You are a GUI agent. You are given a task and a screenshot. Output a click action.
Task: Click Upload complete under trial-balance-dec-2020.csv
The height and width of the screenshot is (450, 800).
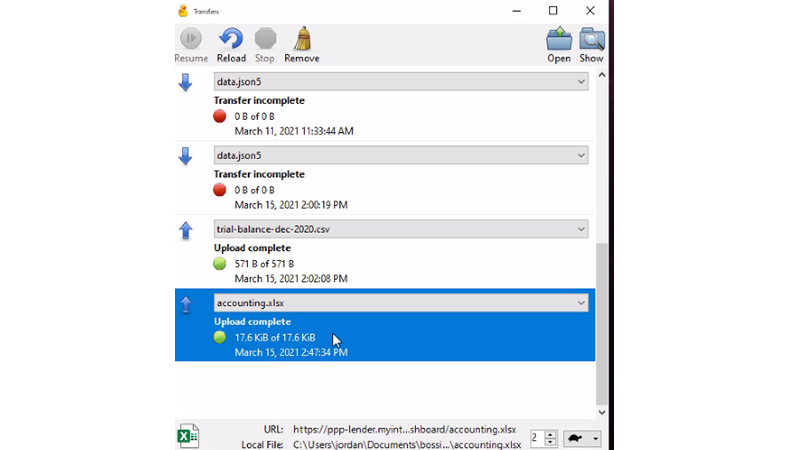click(x=252, y=248)
